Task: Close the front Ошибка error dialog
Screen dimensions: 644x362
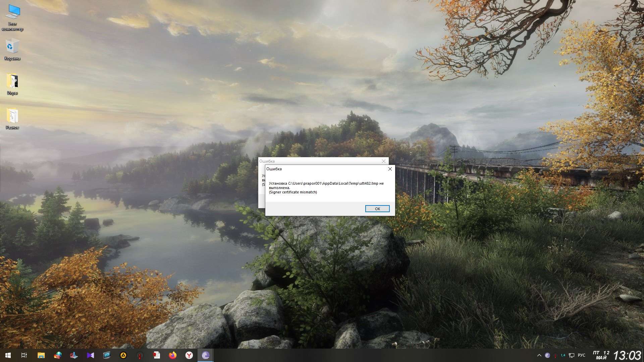Action: click(x=390, y=169)
